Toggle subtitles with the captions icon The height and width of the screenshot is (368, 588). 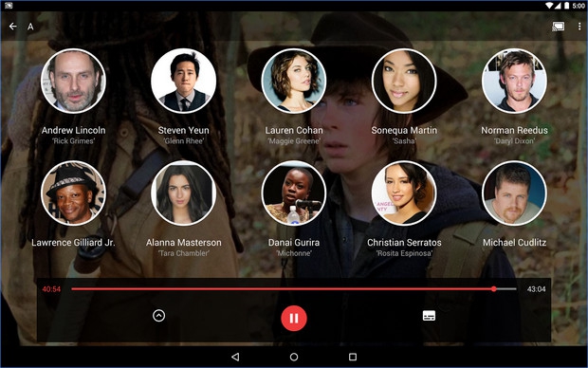pyautogui.click(x=429, y=316)
